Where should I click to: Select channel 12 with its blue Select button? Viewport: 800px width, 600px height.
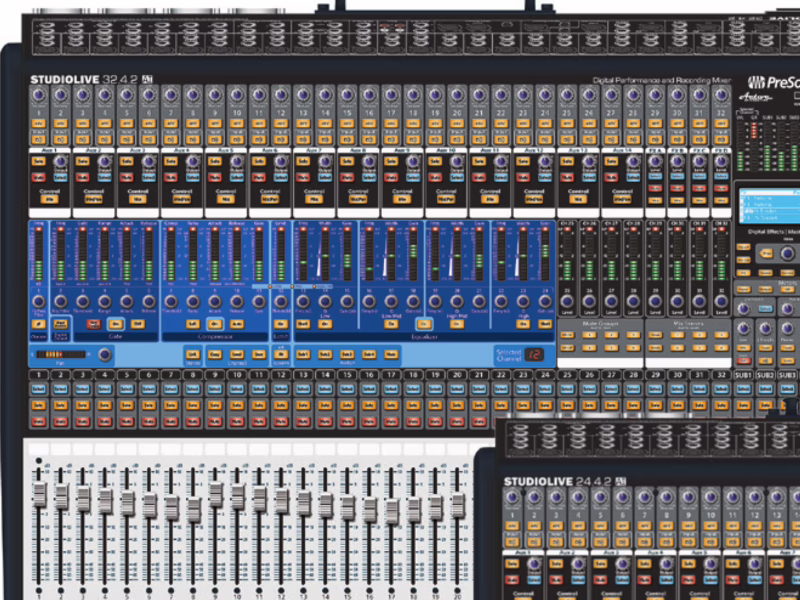[x=281, y=389]
